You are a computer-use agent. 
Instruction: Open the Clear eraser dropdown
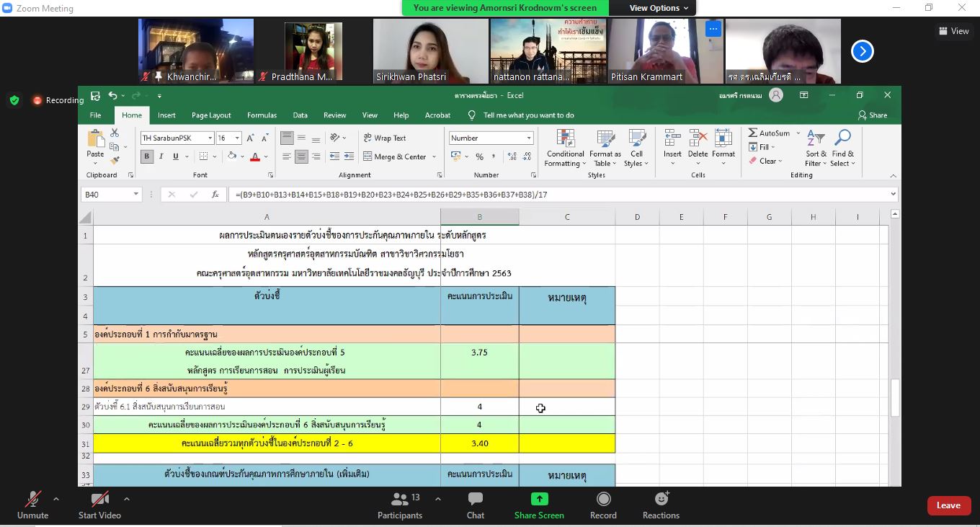coord(765,161)
